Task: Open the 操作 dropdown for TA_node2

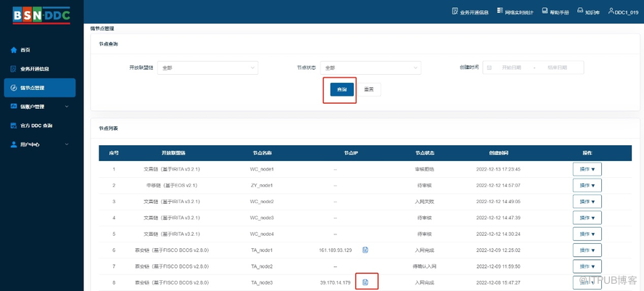Action: pyautogui.click(x=587, y=266)
